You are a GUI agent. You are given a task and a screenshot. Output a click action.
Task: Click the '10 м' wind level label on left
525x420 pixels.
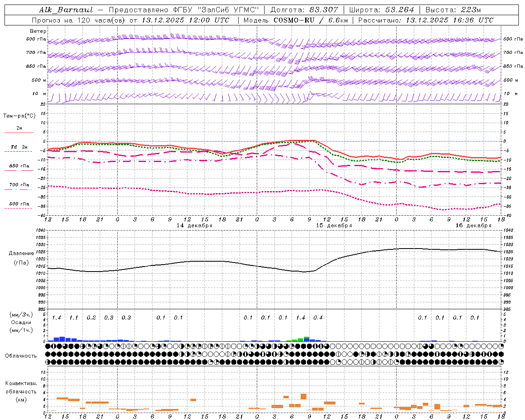[39, 94]
